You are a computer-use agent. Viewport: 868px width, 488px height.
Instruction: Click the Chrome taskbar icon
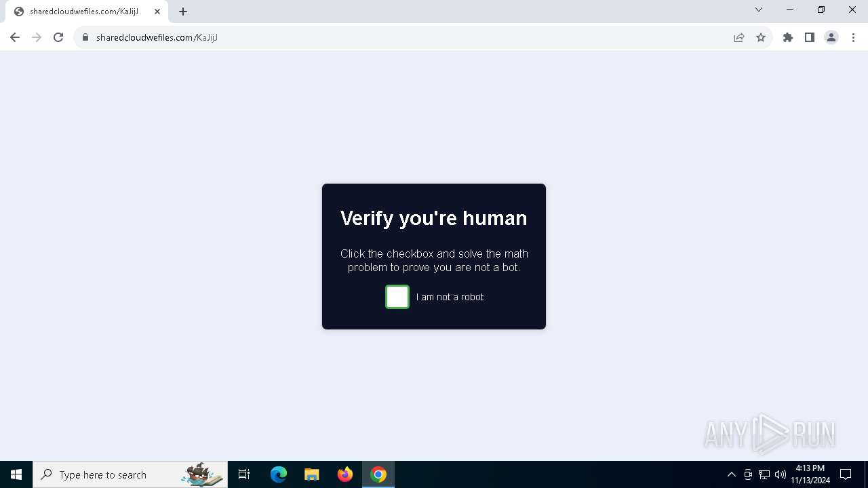(378, 474)
